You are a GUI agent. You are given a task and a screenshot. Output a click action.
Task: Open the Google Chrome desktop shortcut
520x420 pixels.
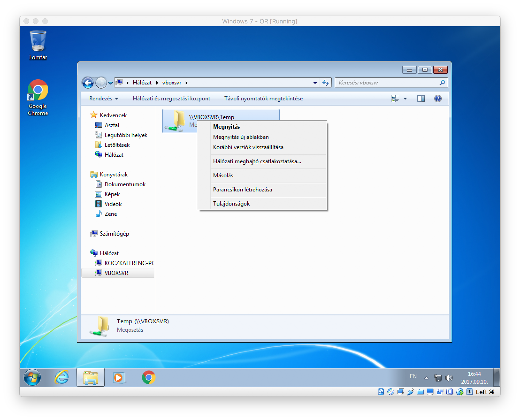click(38, 98)
